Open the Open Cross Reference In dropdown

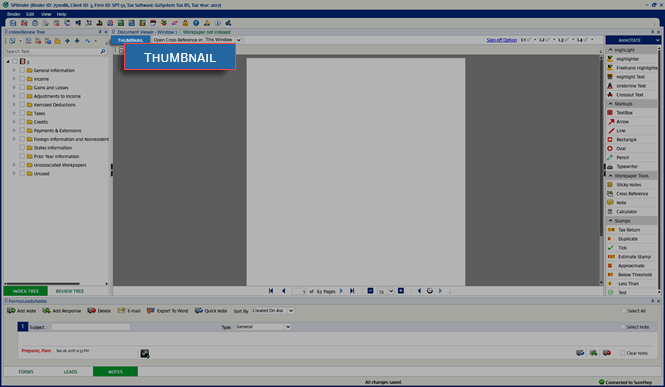pyautogui.click(x=239, y=40)
